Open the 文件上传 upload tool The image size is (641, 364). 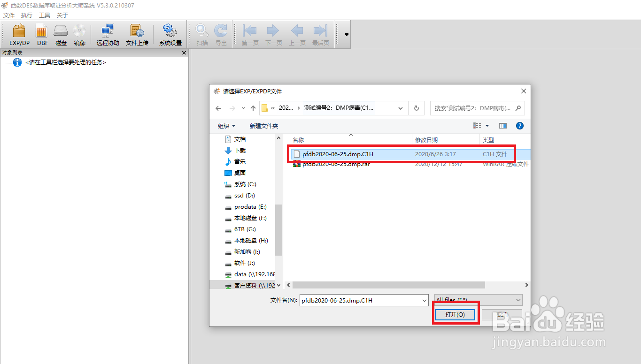137,35
